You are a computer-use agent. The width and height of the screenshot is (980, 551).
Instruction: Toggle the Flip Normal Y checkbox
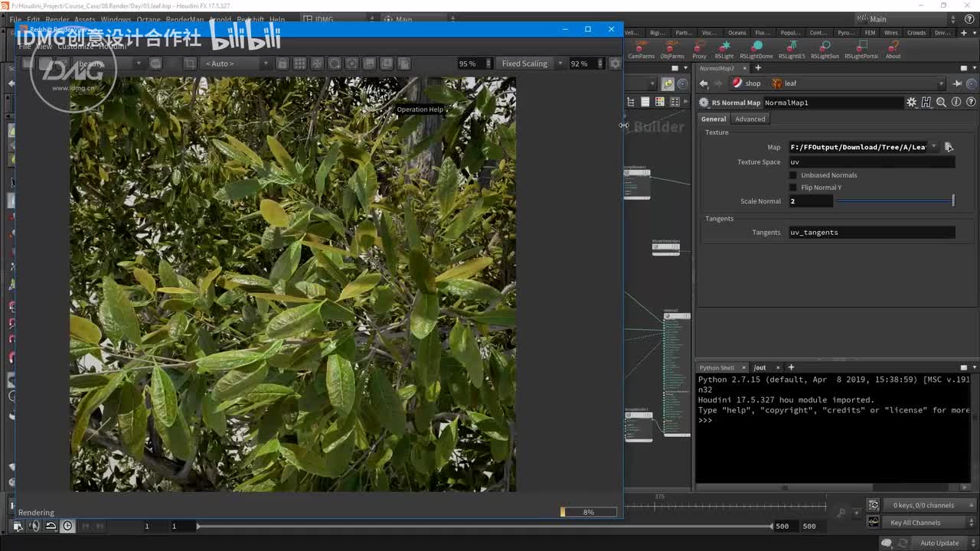tap(793, 187)
